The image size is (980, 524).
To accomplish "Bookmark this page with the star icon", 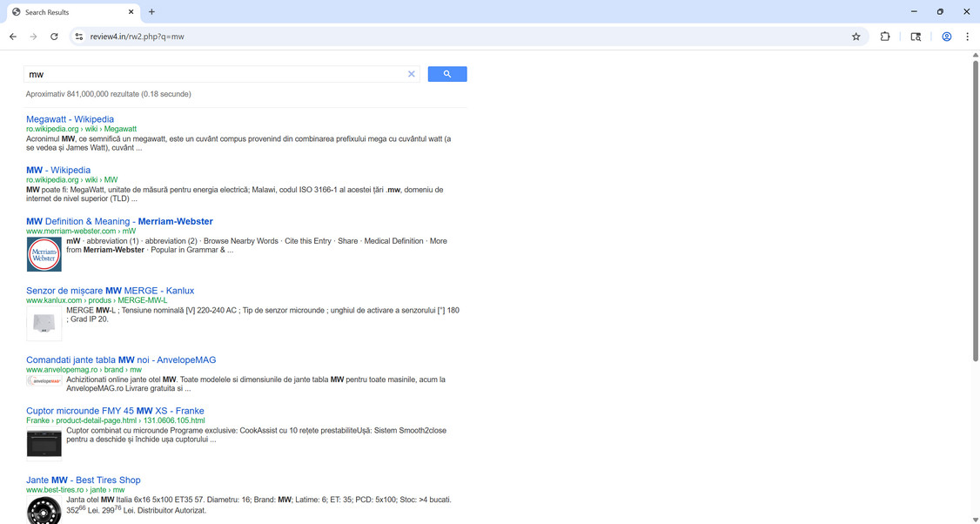I will 856,37.
